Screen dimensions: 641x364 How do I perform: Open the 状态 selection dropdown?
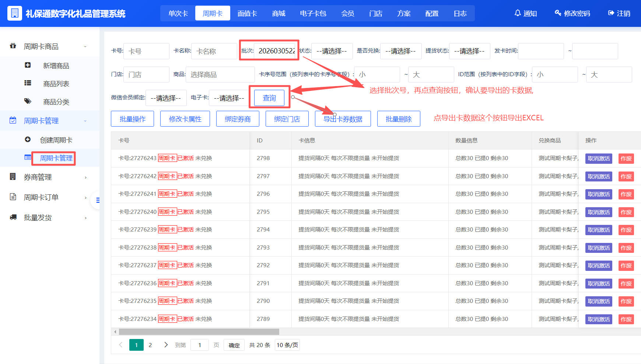point(332,51)
